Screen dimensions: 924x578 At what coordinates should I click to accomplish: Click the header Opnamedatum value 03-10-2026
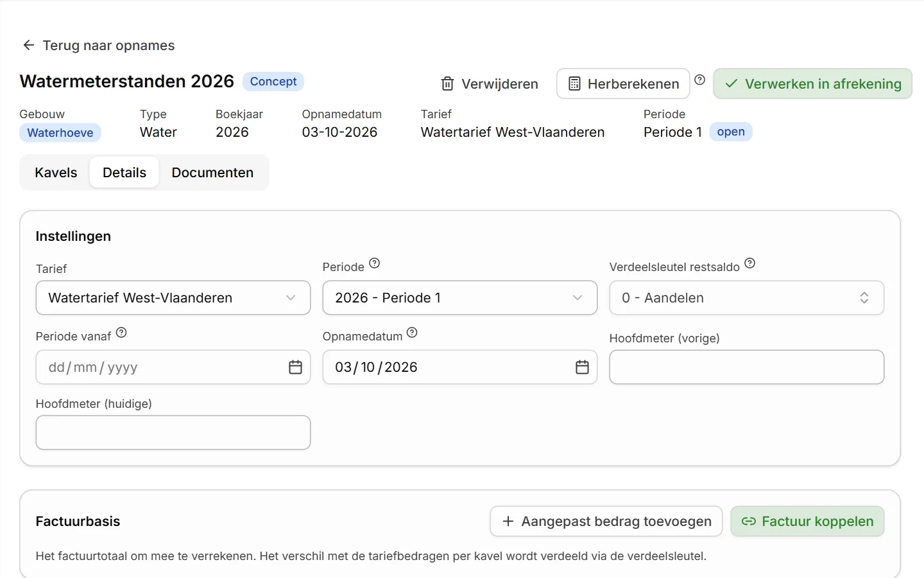[x=339, y=132]
